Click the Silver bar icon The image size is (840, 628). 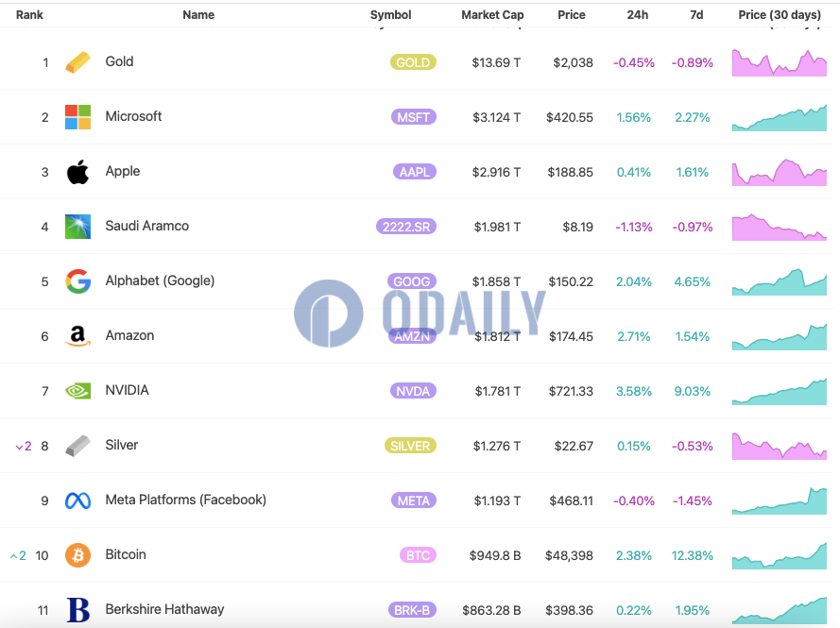coord(77,446)
